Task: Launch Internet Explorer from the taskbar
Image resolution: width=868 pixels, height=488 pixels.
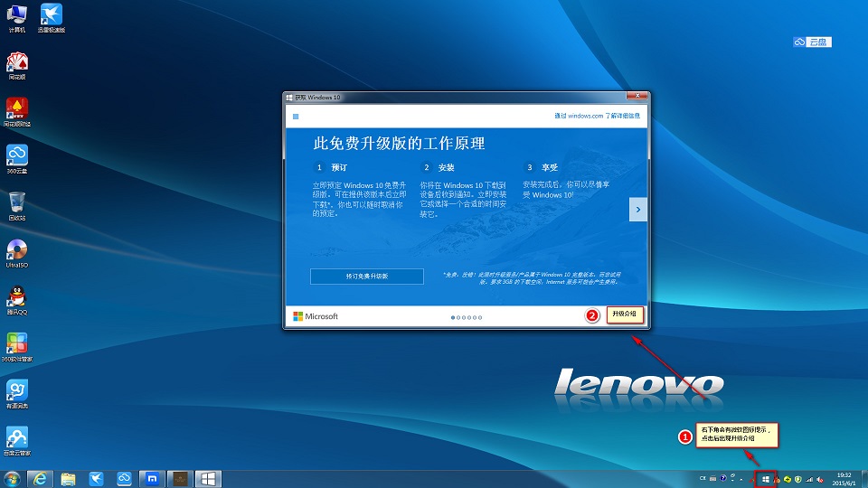Action: point(40,479)
